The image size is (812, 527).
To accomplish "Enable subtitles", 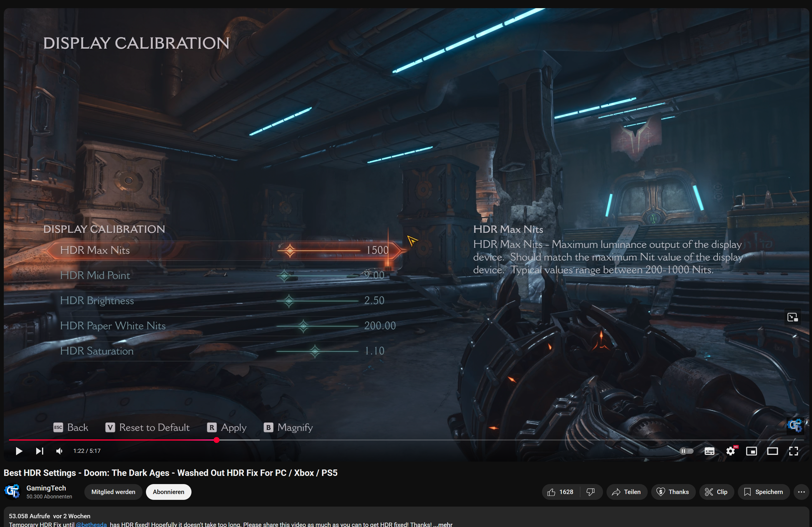I will tap(709, 451).
